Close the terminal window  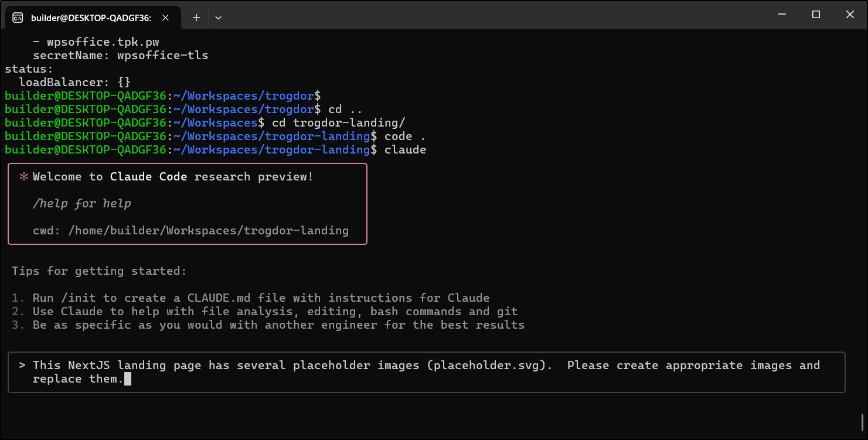coord(850,15)
